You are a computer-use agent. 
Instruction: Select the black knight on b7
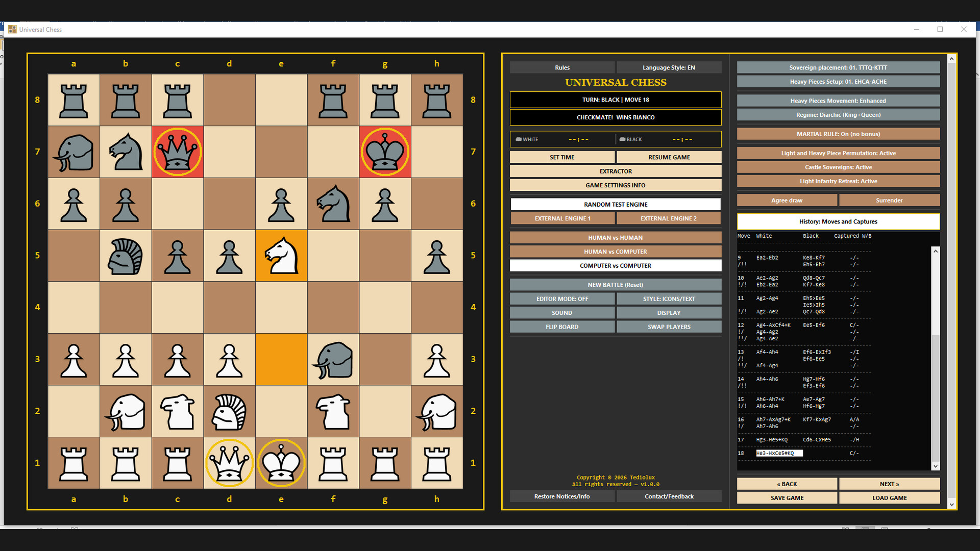click(126, 152)
